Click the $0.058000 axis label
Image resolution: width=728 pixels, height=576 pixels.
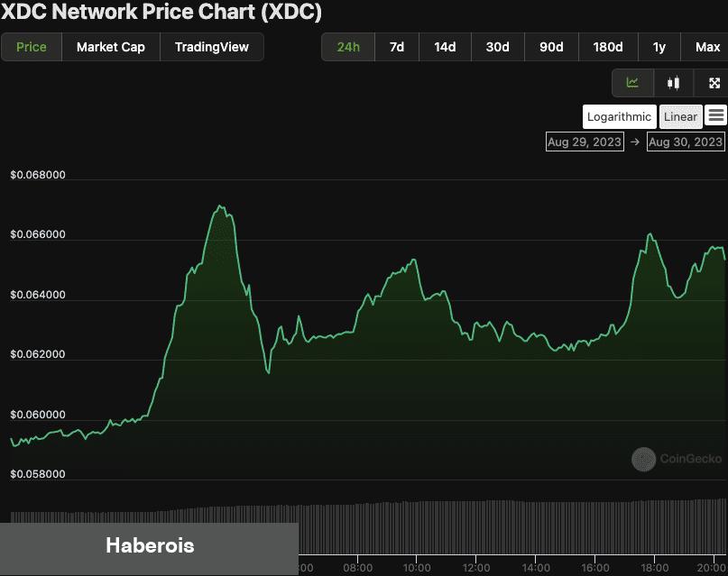38,474
